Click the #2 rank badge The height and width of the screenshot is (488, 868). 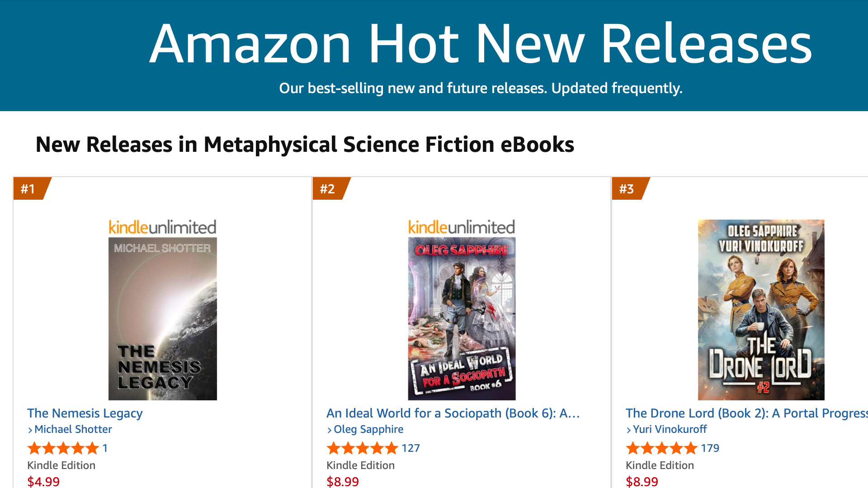click(328, 188)
